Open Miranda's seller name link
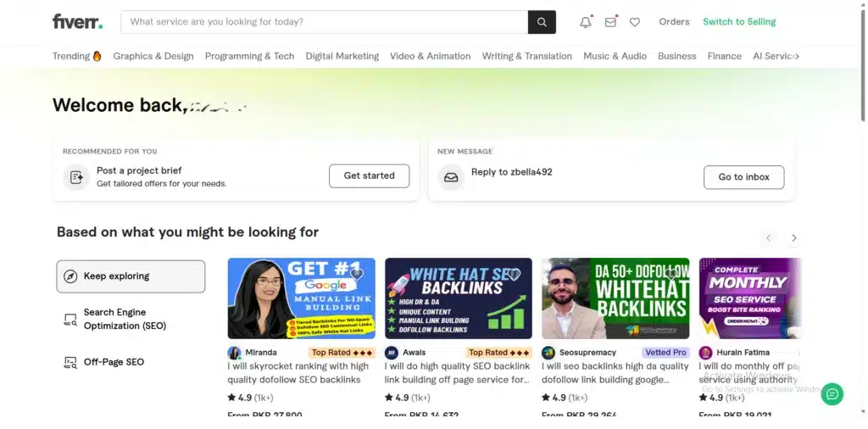The image size is (868, 429). pos(261,353)
